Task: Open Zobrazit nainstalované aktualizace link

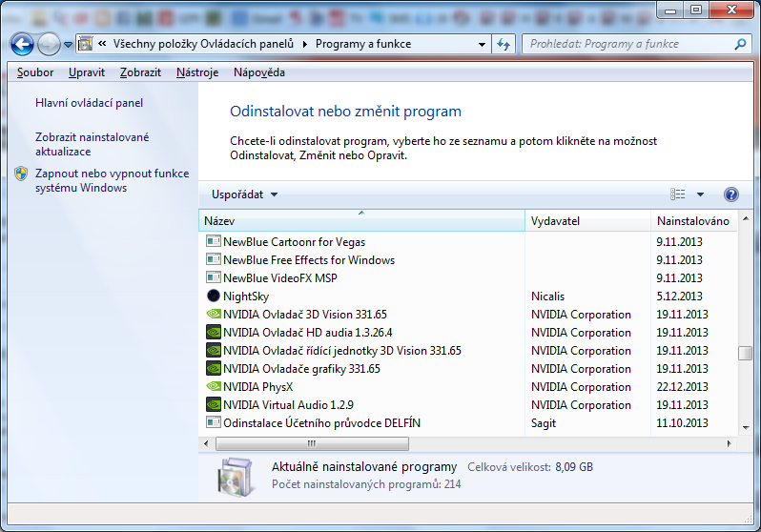Action: click(92, 144)
